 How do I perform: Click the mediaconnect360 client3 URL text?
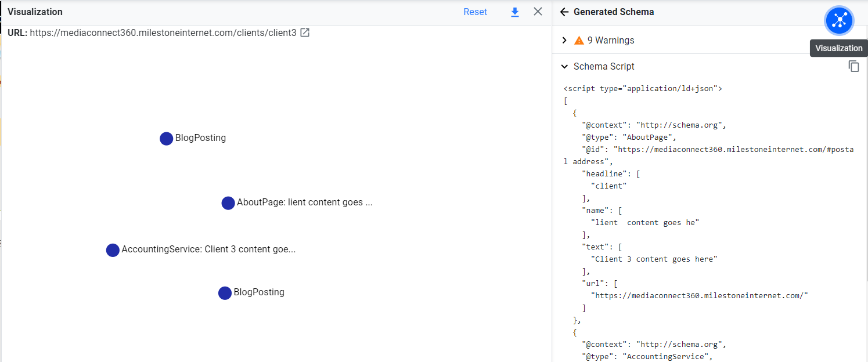[x=163, y=32]
